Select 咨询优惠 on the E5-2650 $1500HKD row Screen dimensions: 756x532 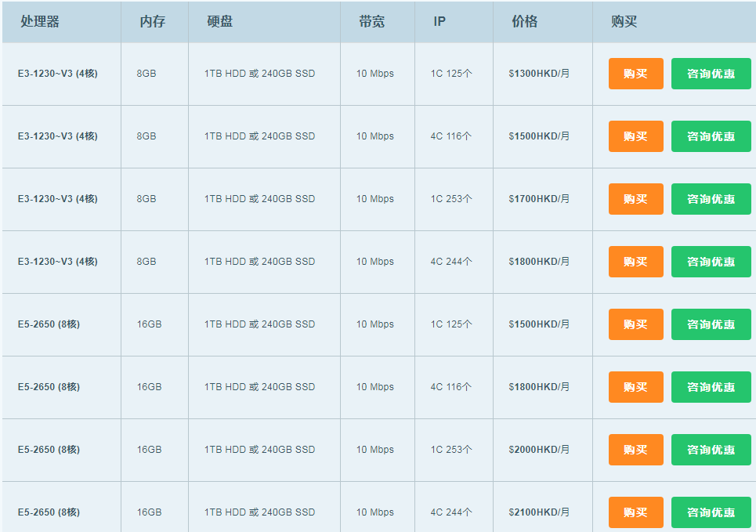(711, 324)
